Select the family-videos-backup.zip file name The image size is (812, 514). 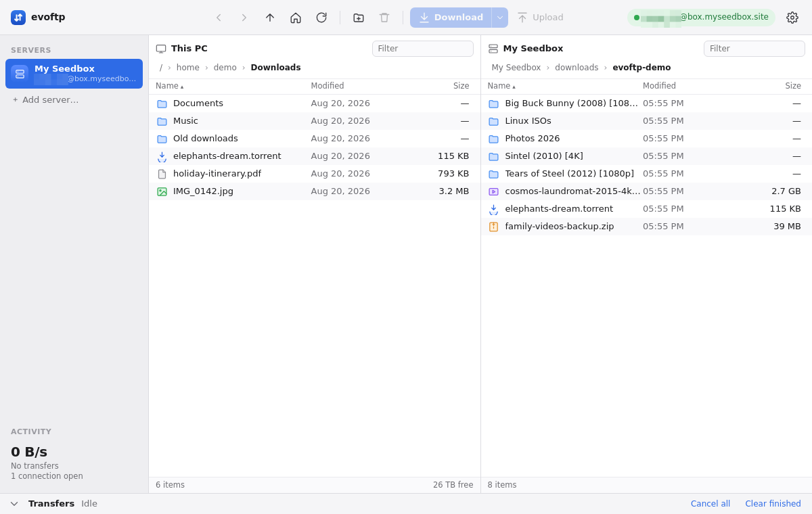(560, 227)
